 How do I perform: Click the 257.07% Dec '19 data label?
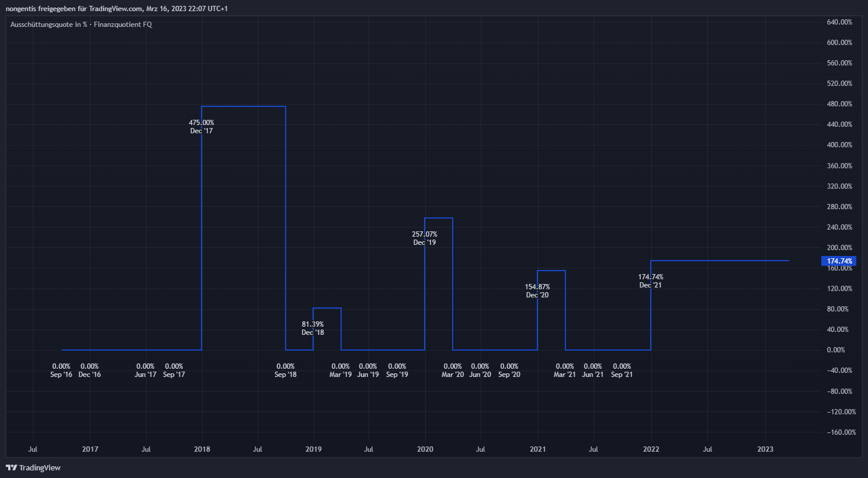(425, 238)
